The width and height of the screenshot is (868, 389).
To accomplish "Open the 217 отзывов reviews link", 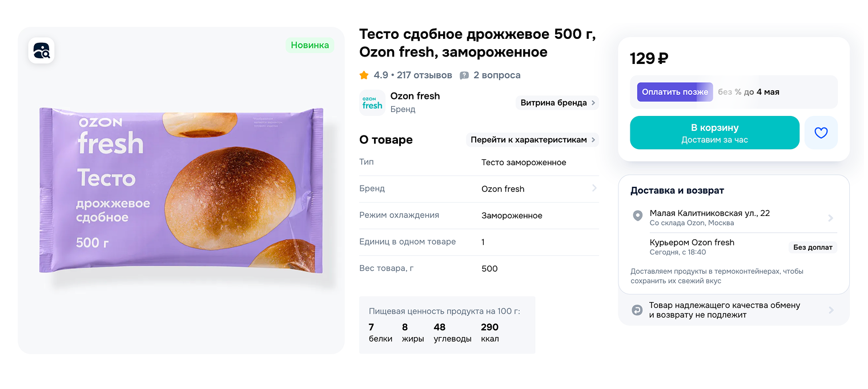I will click(424, 75).
